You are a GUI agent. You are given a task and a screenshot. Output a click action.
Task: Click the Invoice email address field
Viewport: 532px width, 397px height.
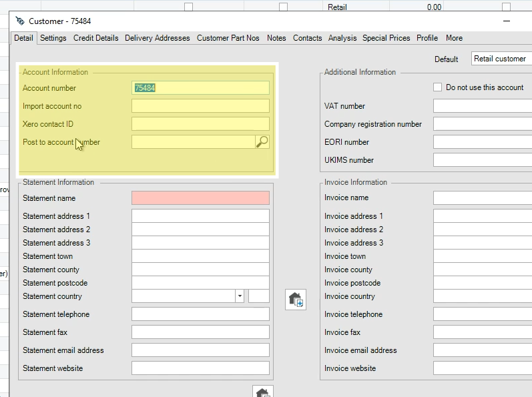click(483, 350)
